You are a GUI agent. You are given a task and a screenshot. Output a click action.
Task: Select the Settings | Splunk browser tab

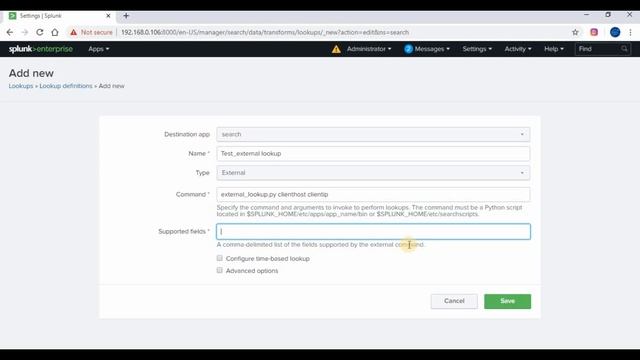(59, 16)
